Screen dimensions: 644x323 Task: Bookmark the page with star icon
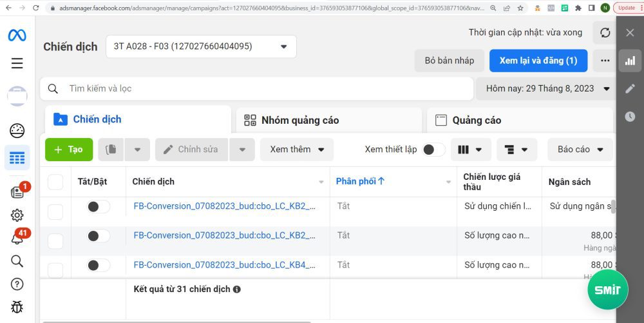(x=520, y=8)
